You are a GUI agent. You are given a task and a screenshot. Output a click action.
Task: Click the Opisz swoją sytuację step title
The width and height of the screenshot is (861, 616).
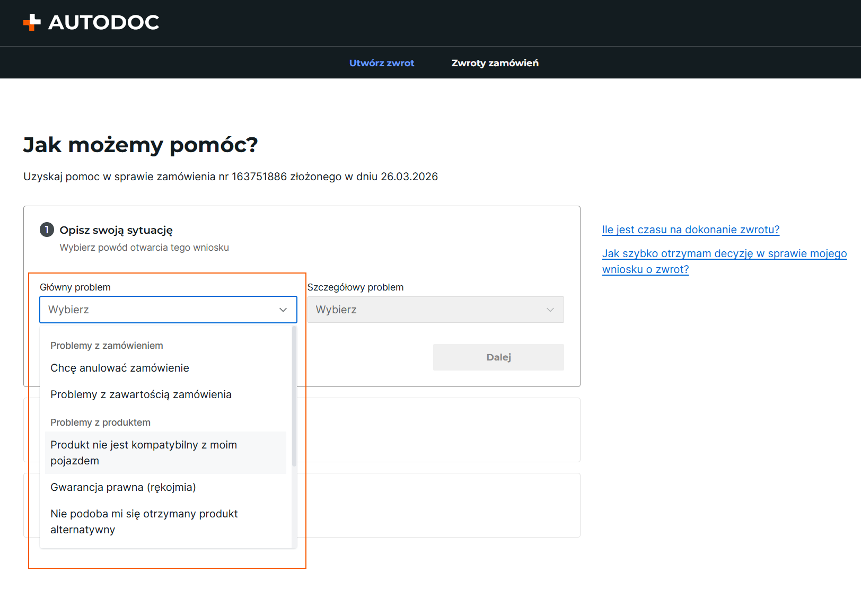point(116,230)
